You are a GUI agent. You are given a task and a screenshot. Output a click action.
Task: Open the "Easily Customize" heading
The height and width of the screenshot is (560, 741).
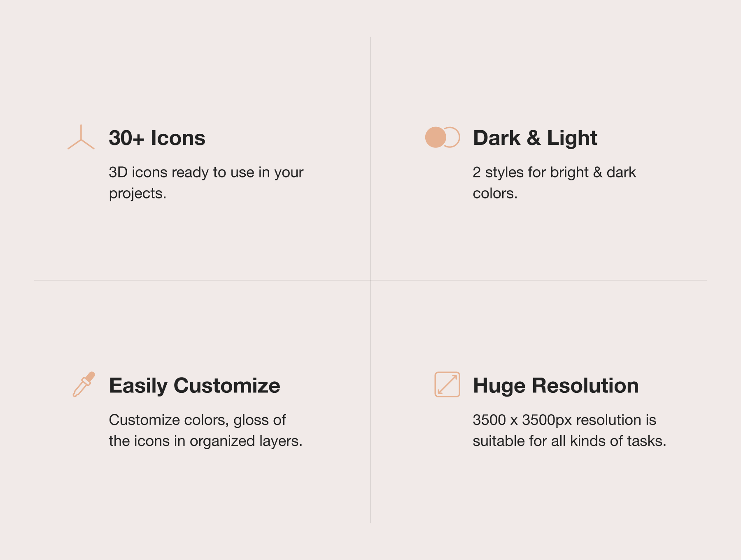pos(194,386)
